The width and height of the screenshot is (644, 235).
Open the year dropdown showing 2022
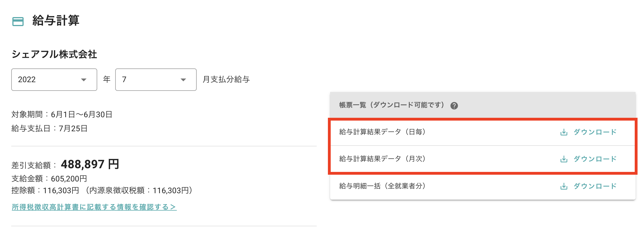click(x=54, y=80)
